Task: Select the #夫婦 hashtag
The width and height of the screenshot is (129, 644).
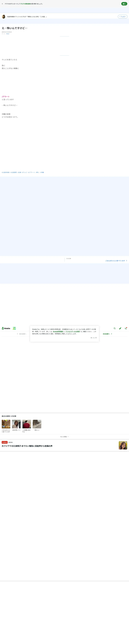Action: pyautogui.click(x=19, y=172)
